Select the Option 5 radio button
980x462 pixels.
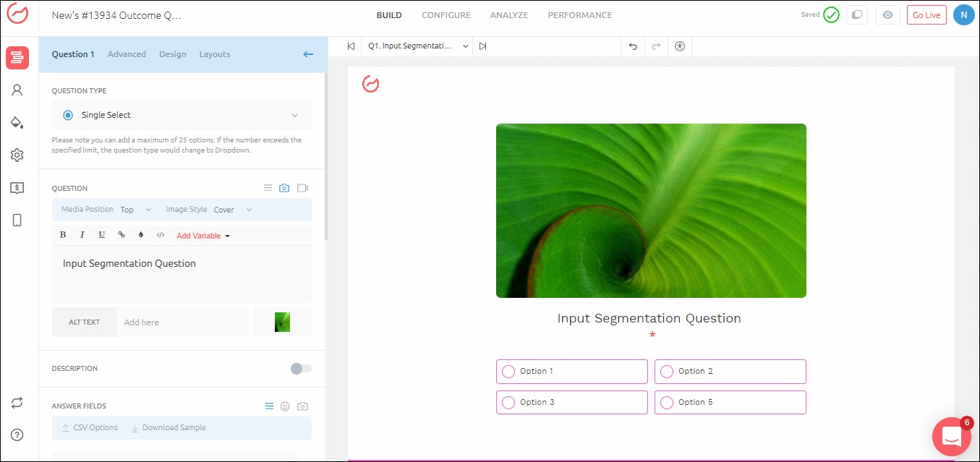click(666, 402)
